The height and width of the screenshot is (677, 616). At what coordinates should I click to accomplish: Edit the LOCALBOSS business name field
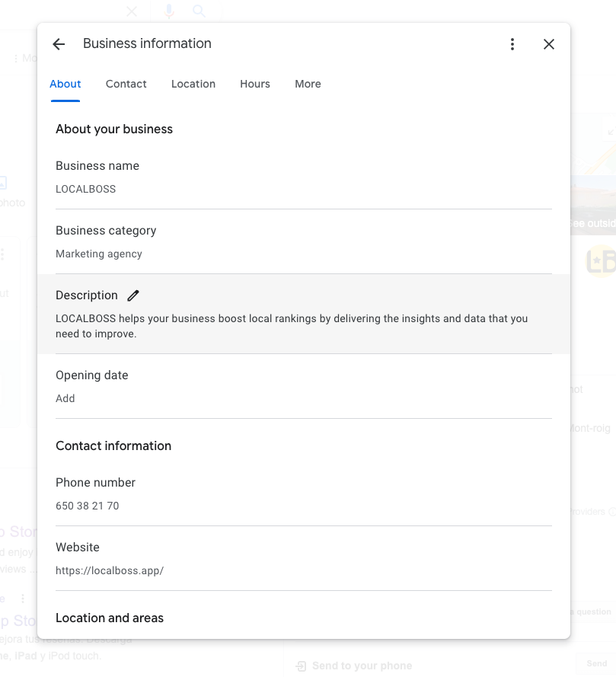tap(304, 177)
